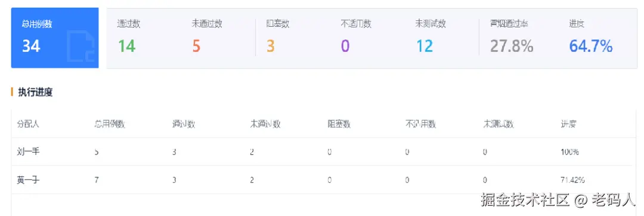
Task: Click 未通过数 column header in table
Action: point(265,124)
